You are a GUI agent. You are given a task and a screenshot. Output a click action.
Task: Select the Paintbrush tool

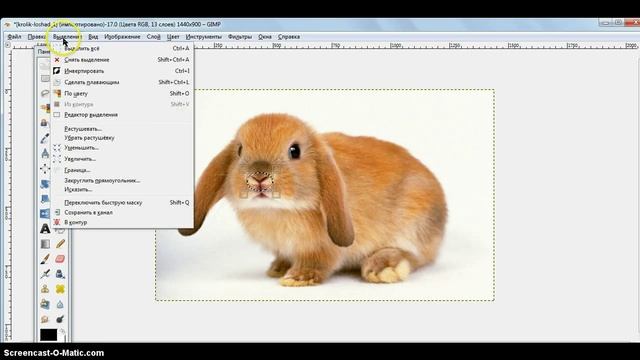tap(45, 259)
